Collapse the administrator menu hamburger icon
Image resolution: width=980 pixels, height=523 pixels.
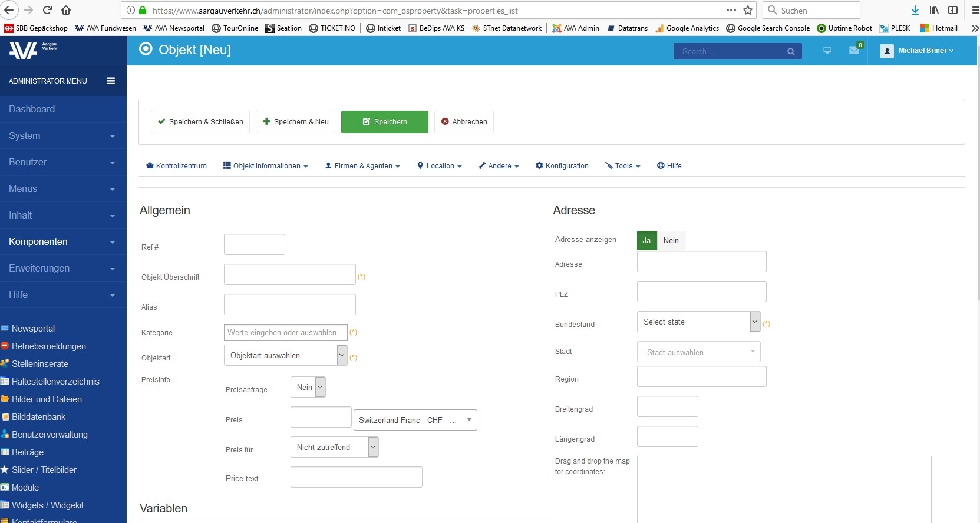point(111,81)
